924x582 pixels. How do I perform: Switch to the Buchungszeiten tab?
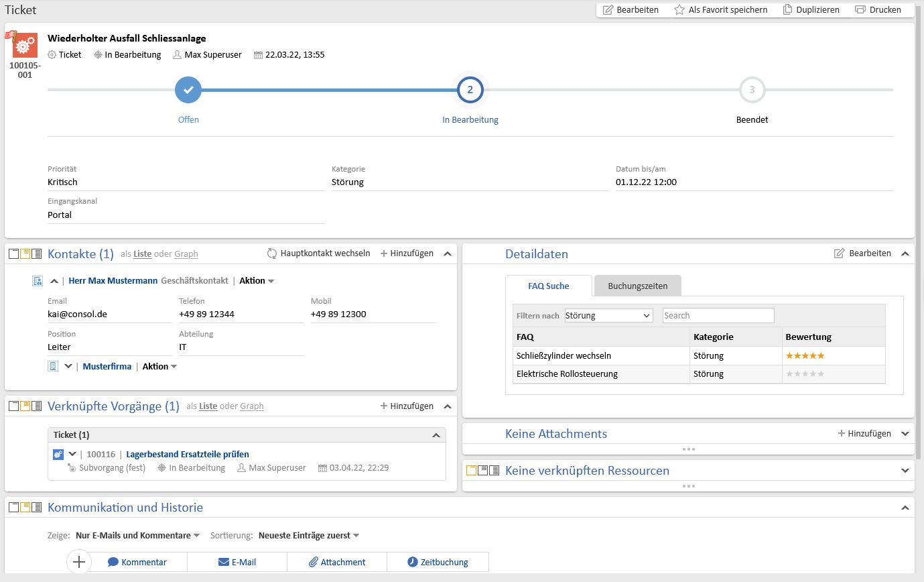[637, 286]
